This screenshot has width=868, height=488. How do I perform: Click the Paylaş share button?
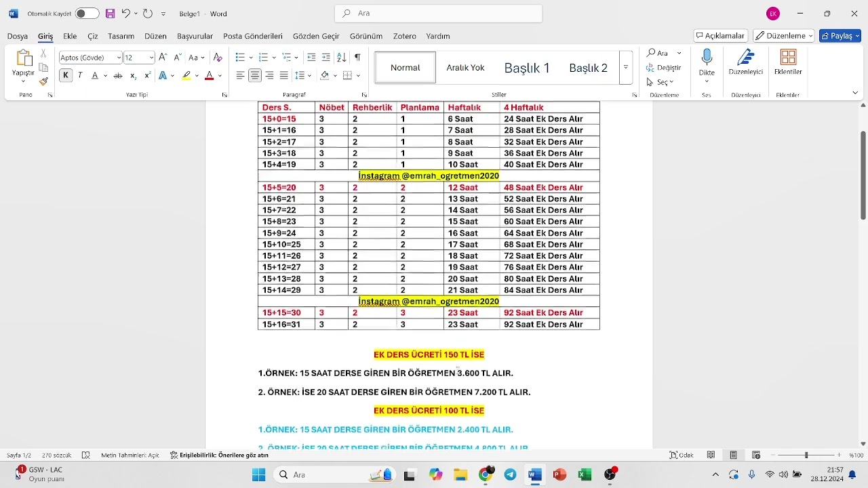point(840,36)
